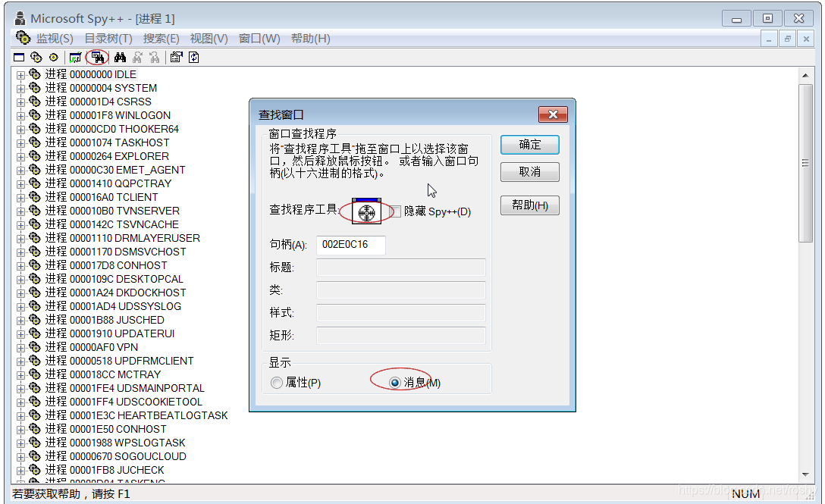
Task: Click gear icon of process 00001410 QQPCTRAY
Action: 35,183
